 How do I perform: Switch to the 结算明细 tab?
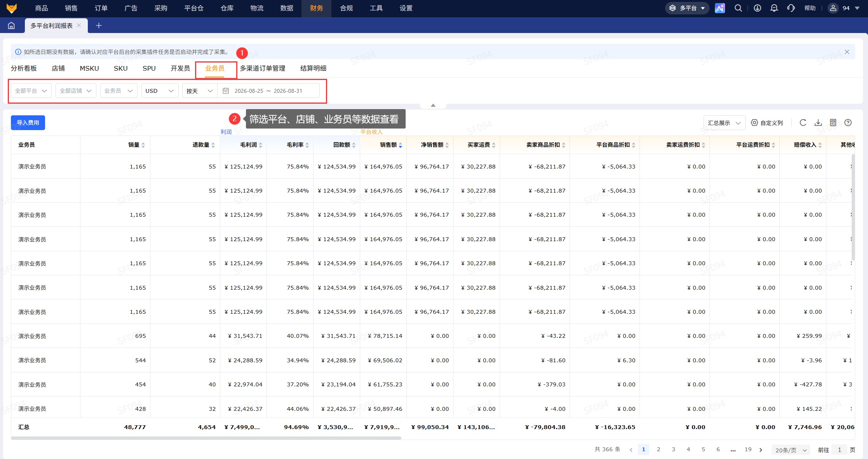click(313, 68)
